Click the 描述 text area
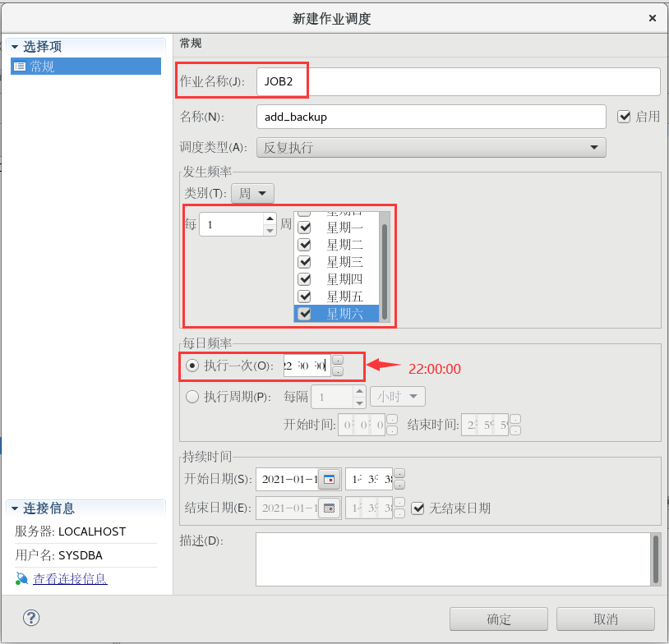 453,559
